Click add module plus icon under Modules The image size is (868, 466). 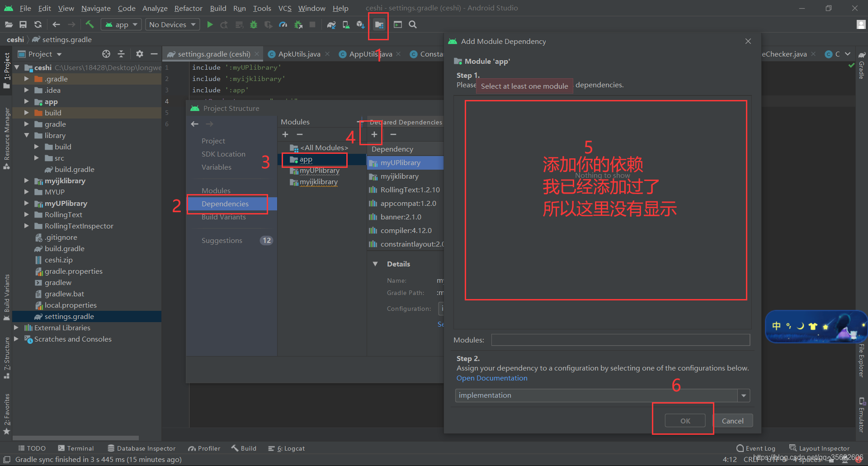click(x=285, y=134)
